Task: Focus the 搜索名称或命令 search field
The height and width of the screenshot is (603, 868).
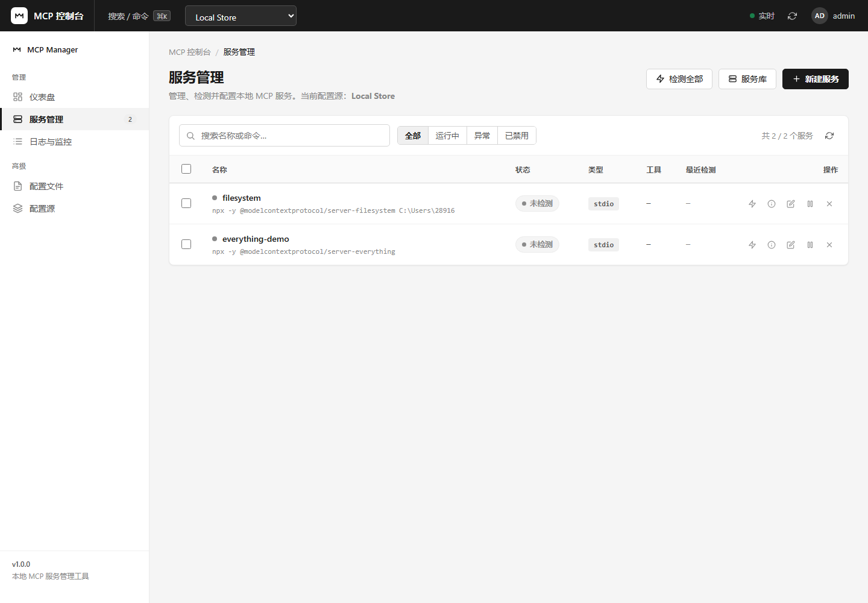Action: 285,136
